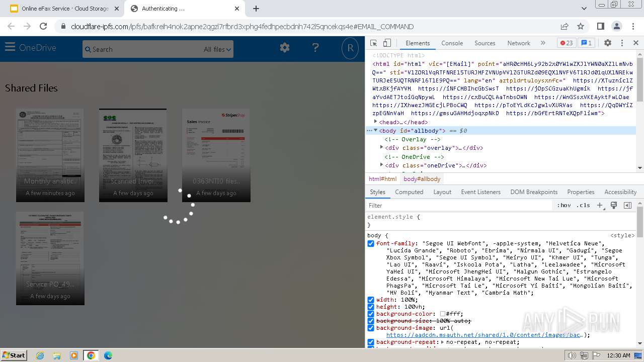Select the Event Listeners tab
Image resolution: width=644 pixels, height=362 pixels.
point(481,192)
